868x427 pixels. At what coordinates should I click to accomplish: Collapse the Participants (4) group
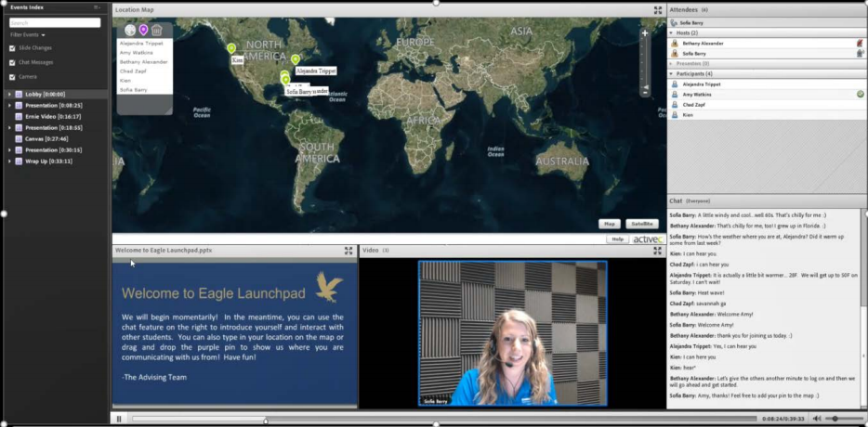point(672,73)
